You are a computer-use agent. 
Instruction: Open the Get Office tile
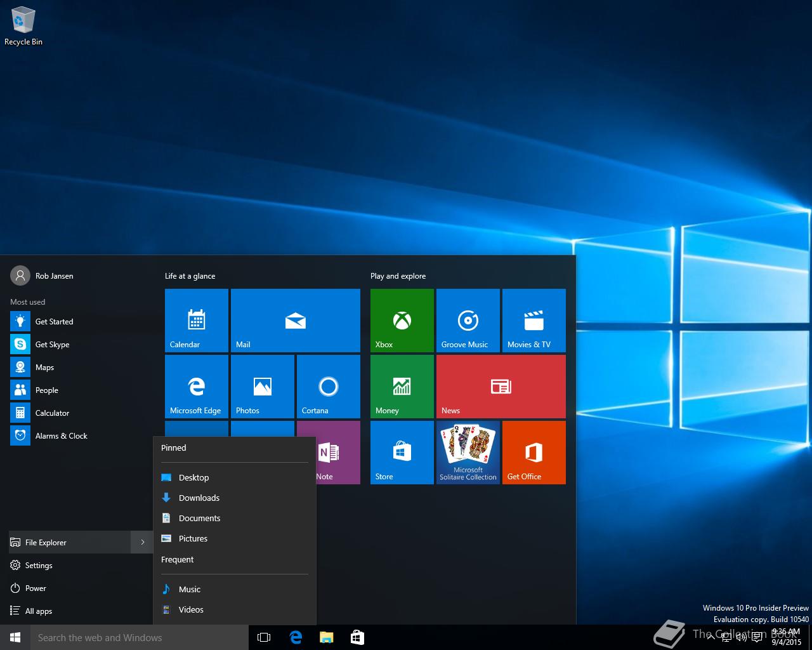(x=534, y=453)
